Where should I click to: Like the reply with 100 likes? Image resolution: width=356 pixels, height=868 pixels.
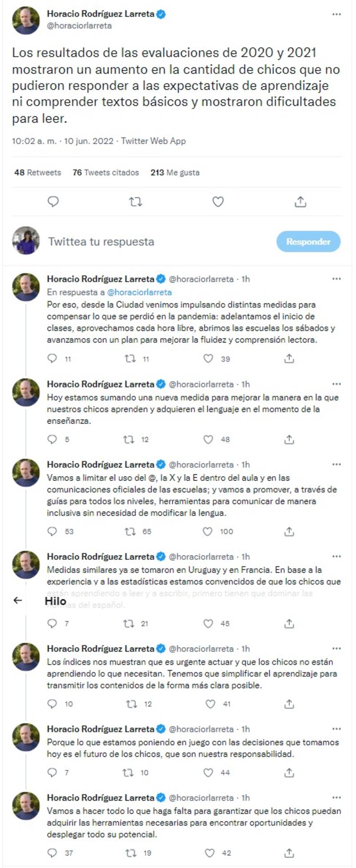tap(207, 531)
